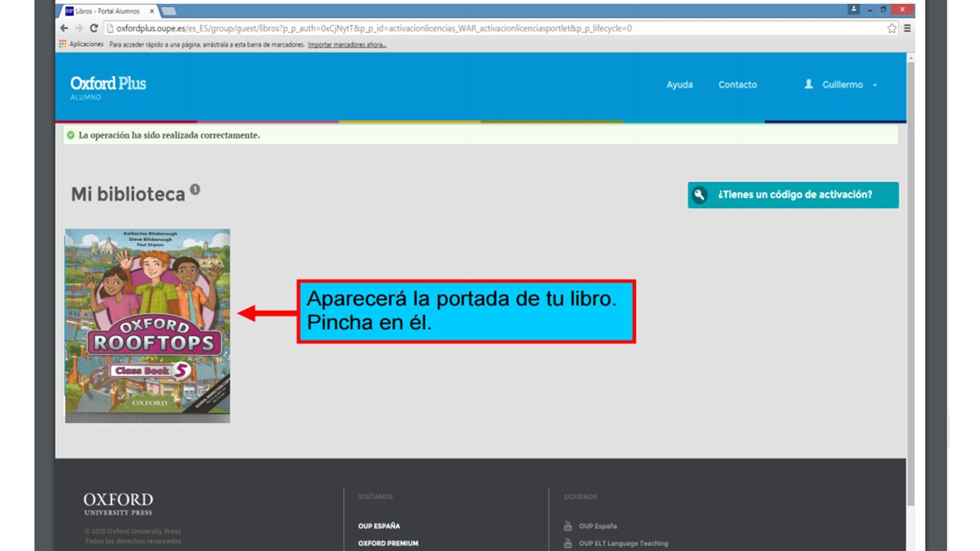980x551 pixels.
Task: Click the browser back arrow
Action: coord(64,28)
